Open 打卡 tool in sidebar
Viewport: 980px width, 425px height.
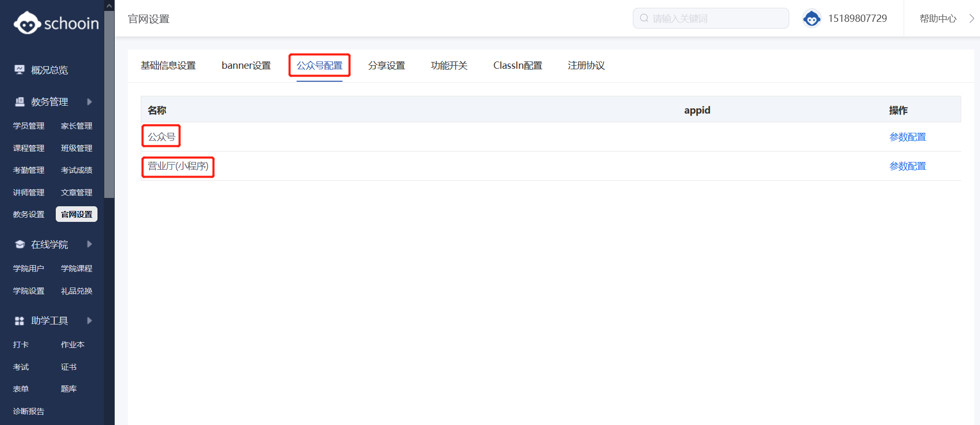point(21,345)
